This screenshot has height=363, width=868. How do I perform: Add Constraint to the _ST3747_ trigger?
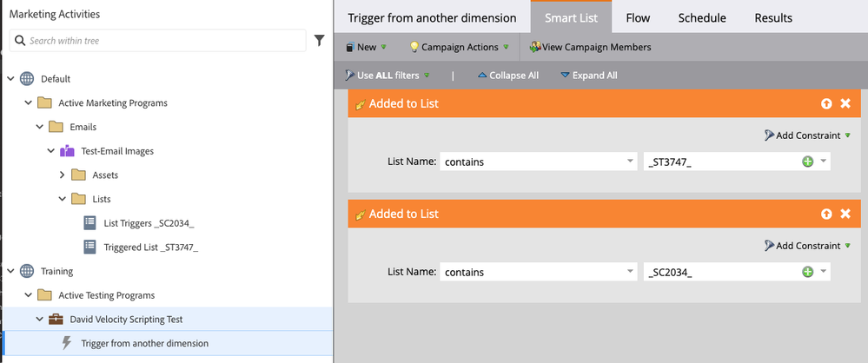pos(807,135)
